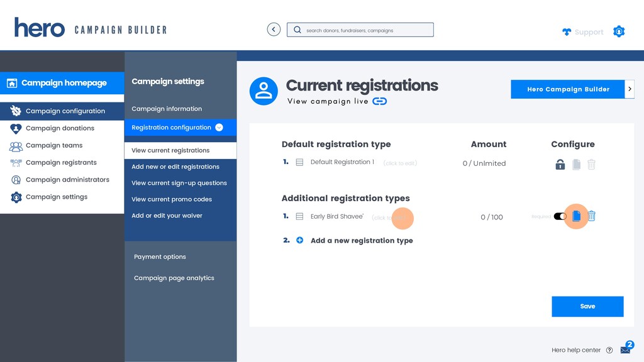The width and height of the screenshot is (644, 362).
Task: Toggle the Required switch for Early Bird Shavee
Action: pyautogui.click(x=560, y=216)
